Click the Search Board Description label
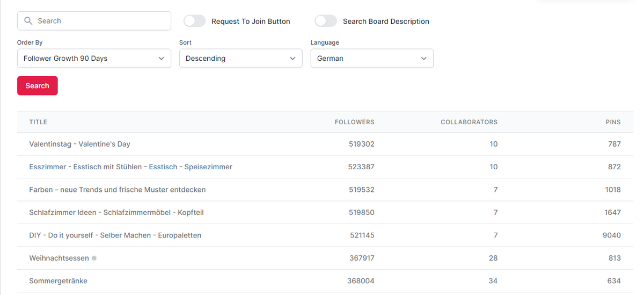 386,21
